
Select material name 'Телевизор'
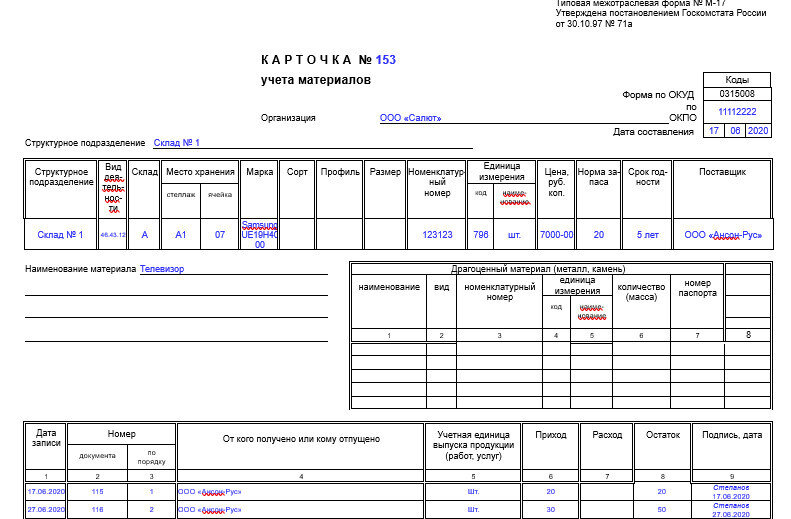[162, 269]
